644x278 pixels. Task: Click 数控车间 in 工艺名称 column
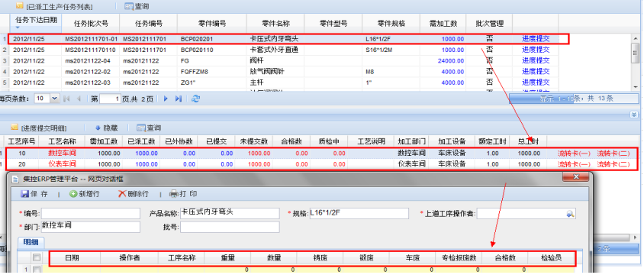(x=62, y=154)
